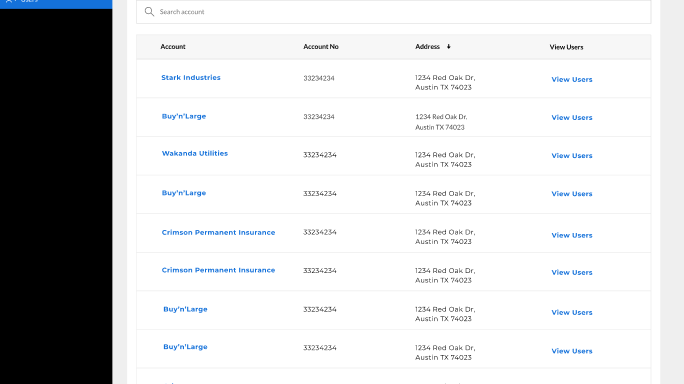Focus the Search account field
Viewport: 684px width, 384px height.
(x=393, y=12)
